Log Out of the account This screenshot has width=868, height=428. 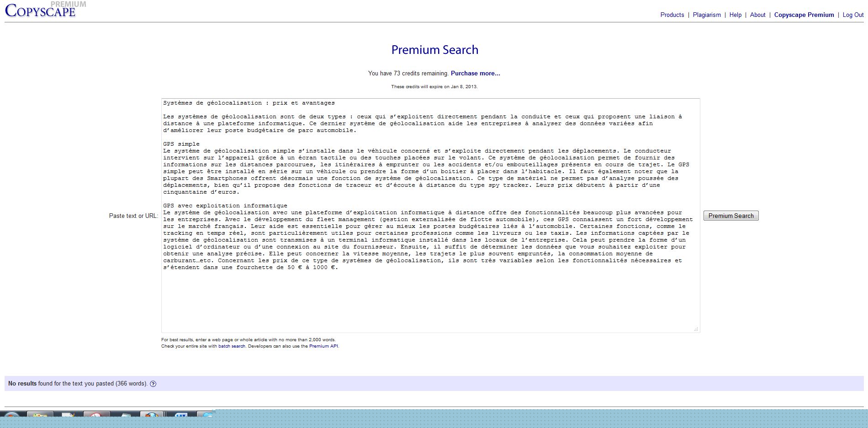tap(853, 15)
